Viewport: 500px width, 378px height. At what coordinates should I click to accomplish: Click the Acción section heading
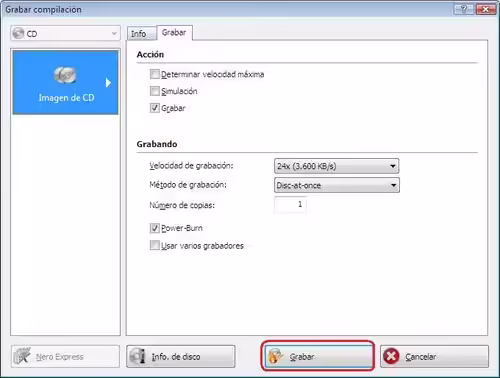pyautogui.click(x=150, y=54)
